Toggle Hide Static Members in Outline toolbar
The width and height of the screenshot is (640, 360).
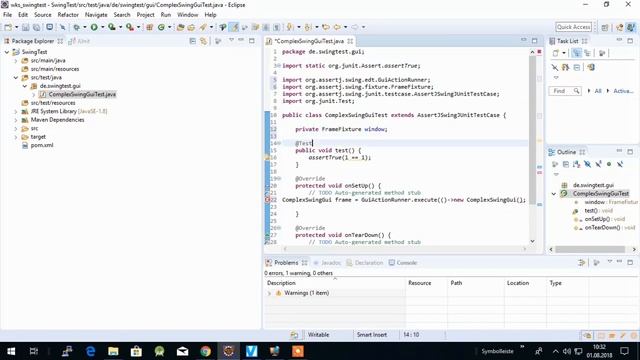(598, 164)
